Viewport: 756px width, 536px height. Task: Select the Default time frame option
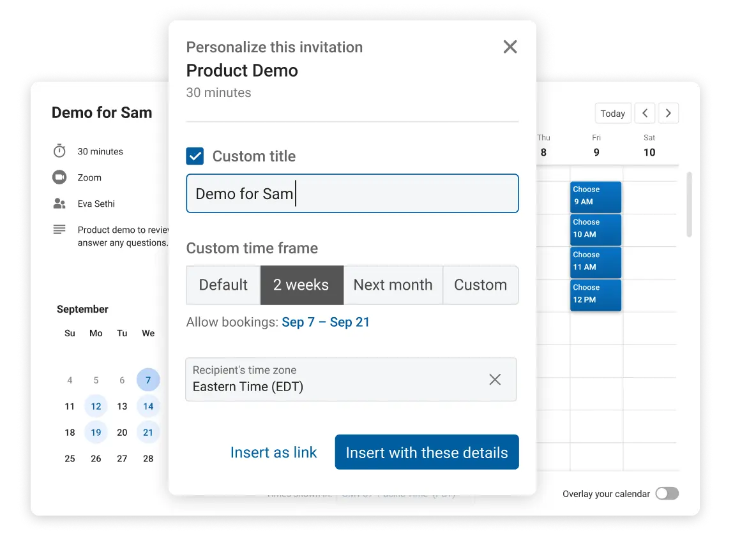pos(223,285)
